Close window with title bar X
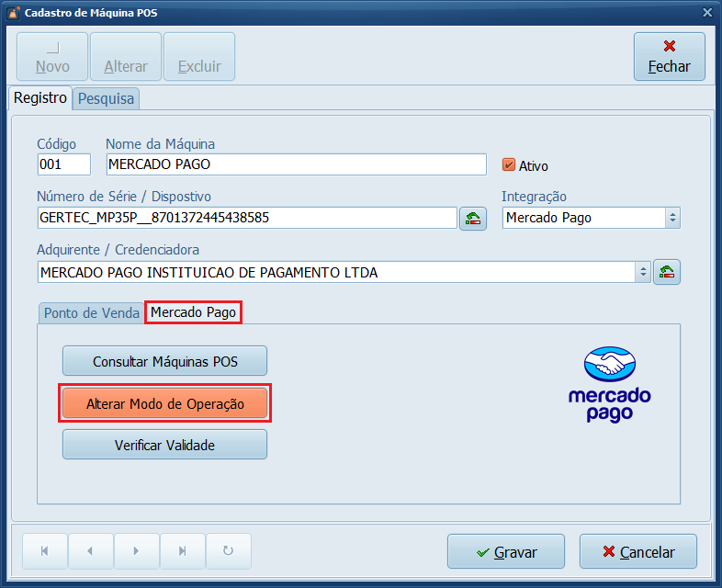Screen dimensions: 722x588 [x=707, y=13]
